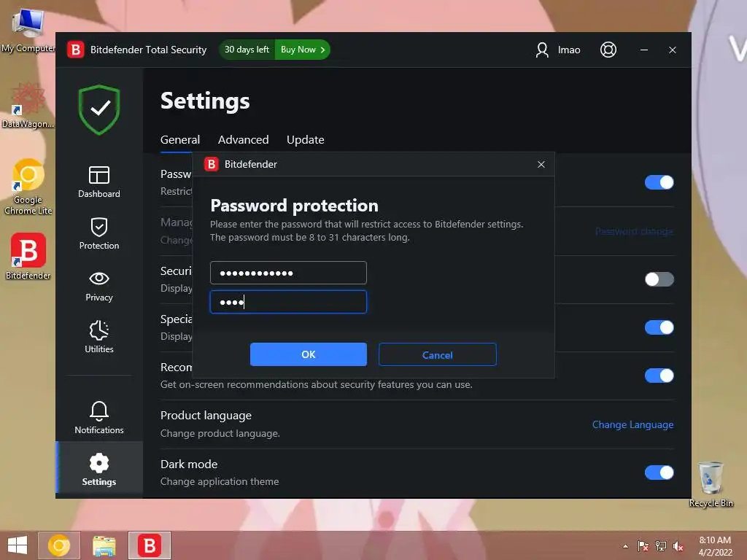This screenshot has height=560, width=747.
Task: Click the network tray icon
Action: [x=661, y=546]
